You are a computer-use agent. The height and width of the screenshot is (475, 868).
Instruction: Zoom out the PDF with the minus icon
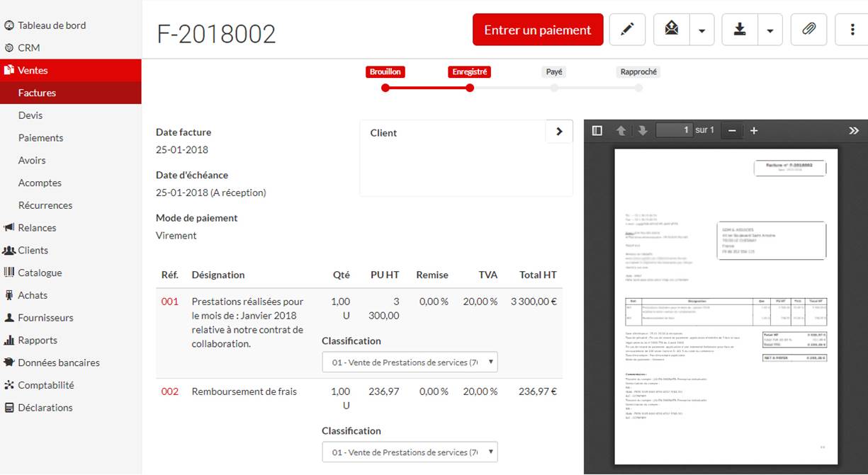click(731, 130)
